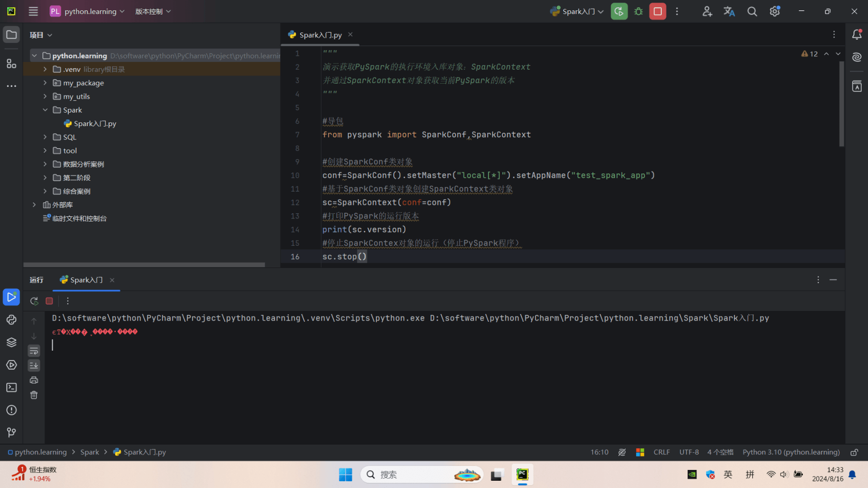Screen dimensions: 868x488
Task: Open the Python Packages layers icon
Action: 11,342
